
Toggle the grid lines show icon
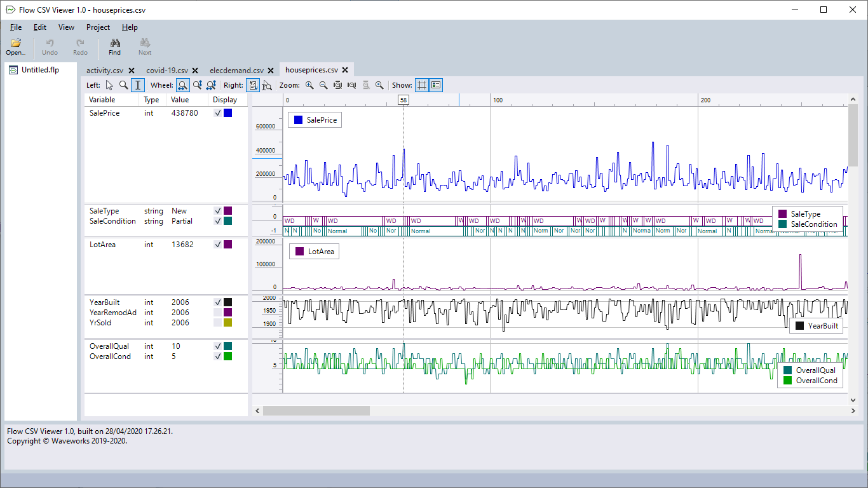[x=421, y=85]
